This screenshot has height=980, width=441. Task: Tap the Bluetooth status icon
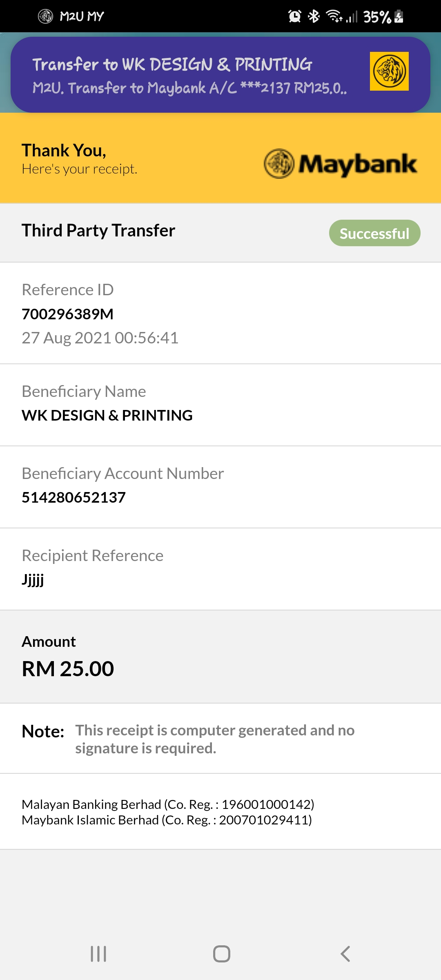314,16
